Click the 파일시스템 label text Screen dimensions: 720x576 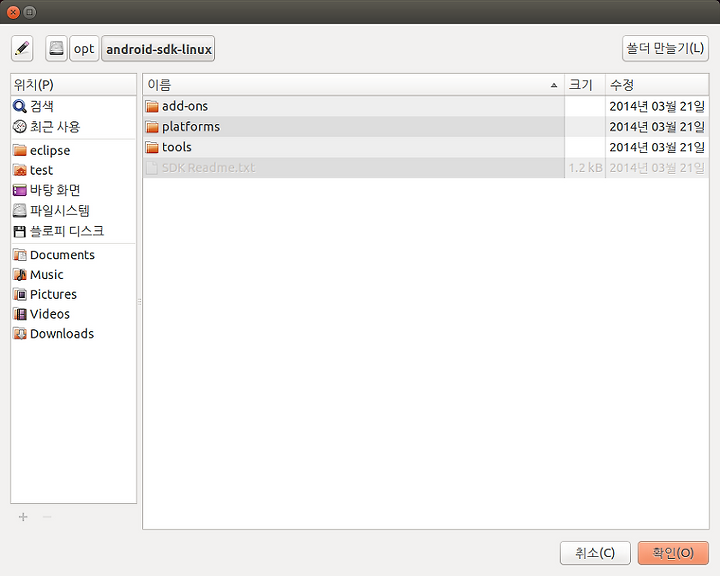(60, 210)
